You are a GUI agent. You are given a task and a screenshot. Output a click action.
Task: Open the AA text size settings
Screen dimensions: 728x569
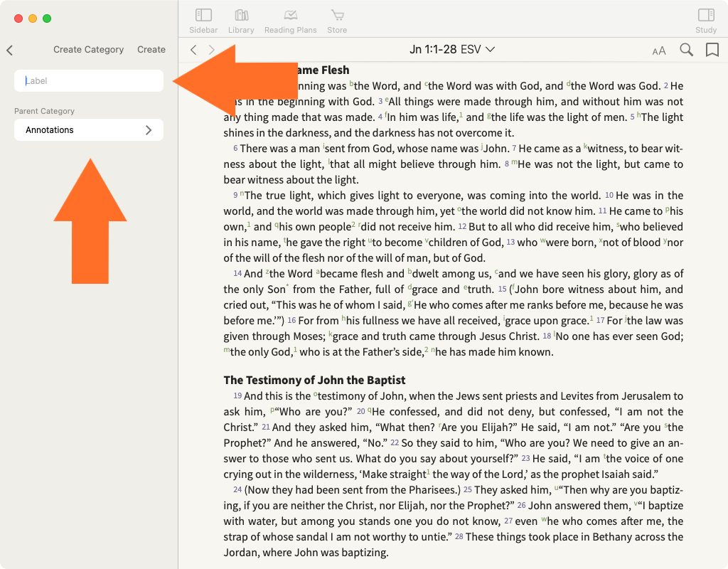click(x=659, y=50)
